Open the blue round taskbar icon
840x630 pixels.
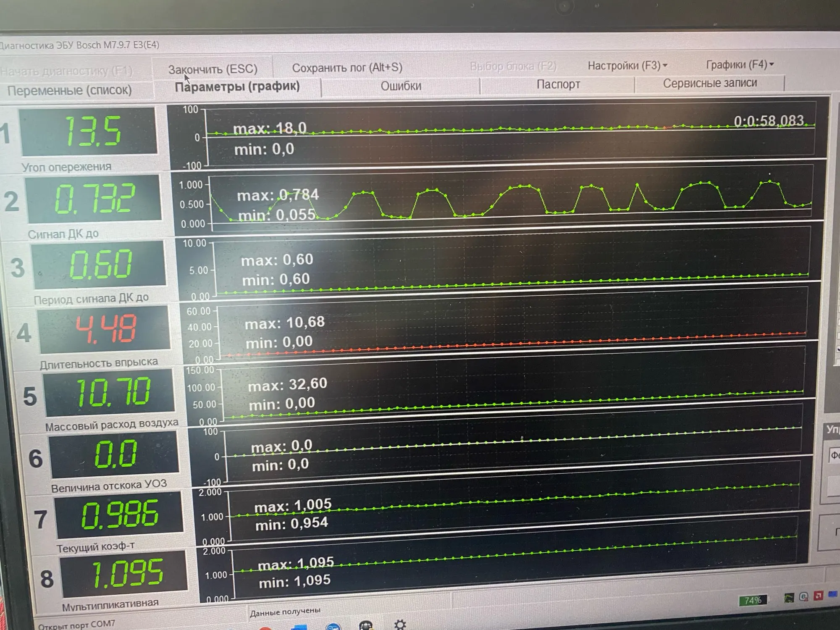333,627
